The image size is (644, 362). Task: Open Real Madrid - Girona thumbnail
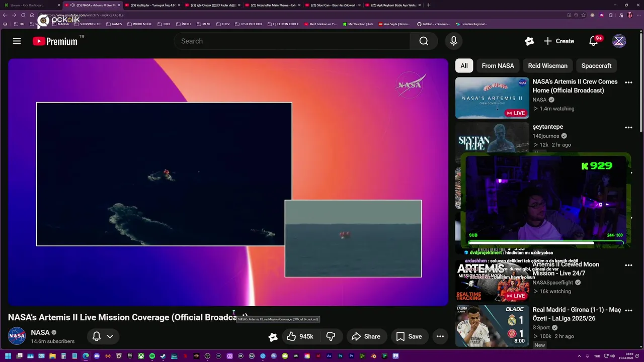[x=492, y=326]
